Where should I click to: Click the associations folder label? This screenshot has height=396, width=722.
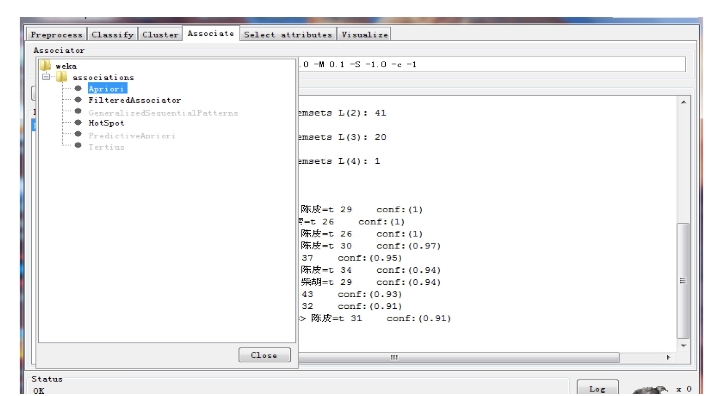pyautogui.click(x=103, y=77)
